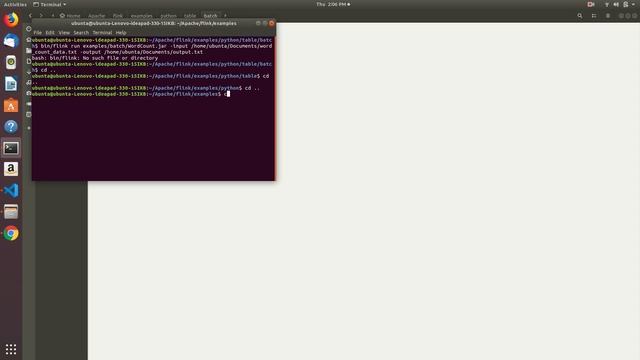Select flink in Files path bar
The image size is (640, 360).
[x=118, y=16]
